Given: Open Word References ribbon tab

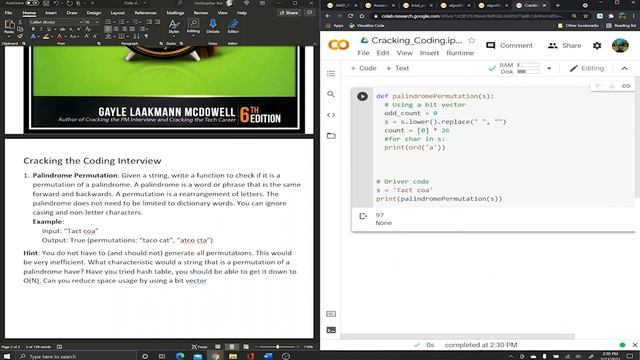Looking at the screenshot, I should [x=145, y=13].
